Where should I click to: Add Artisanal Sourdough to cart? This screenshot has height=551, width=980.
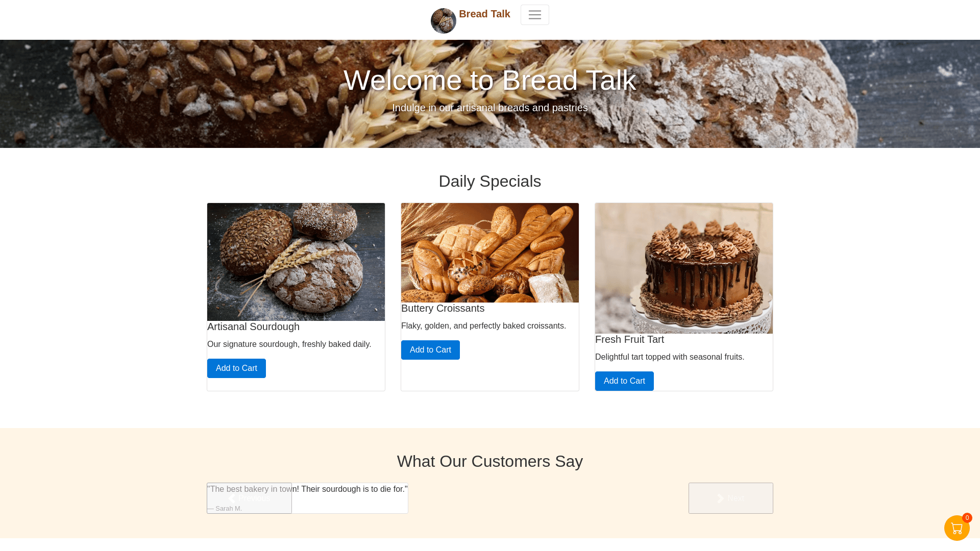(x=236, y=368)
